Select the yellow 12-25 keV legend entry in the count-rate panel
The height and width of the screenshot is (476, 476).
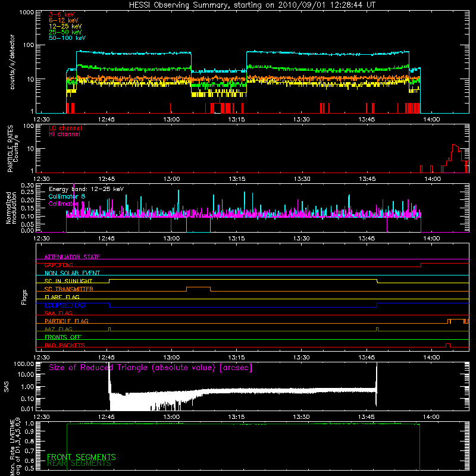(65, 26)
